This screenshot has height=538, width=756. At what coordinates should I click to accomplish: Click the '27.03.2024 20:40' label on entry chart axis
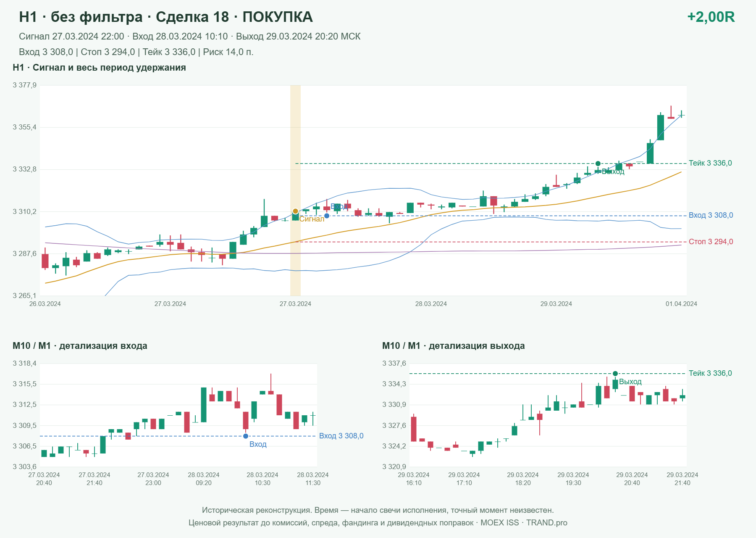click(x=44, y=479)
